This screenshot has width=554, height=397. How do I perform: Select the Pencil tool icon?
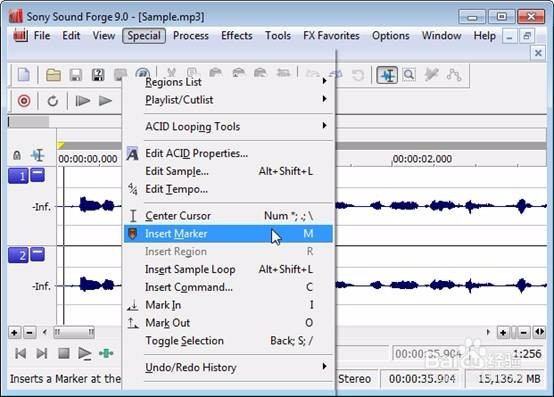[431, 75]
